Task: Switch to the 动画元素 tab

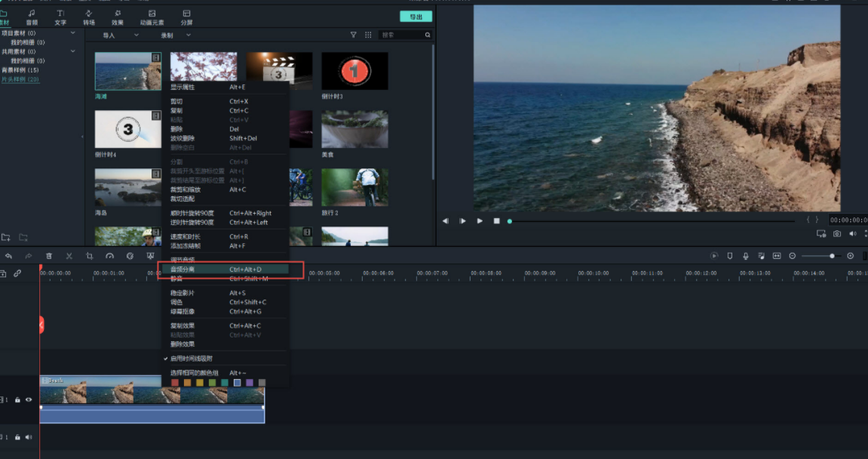Action: 152,17
